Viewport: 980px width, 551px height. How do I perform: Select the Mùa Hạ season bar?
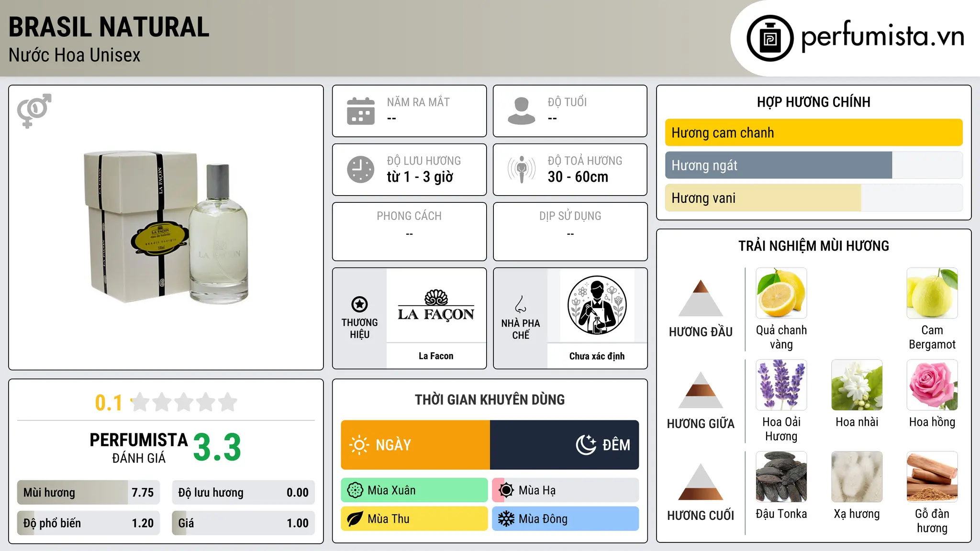(566, 490)
